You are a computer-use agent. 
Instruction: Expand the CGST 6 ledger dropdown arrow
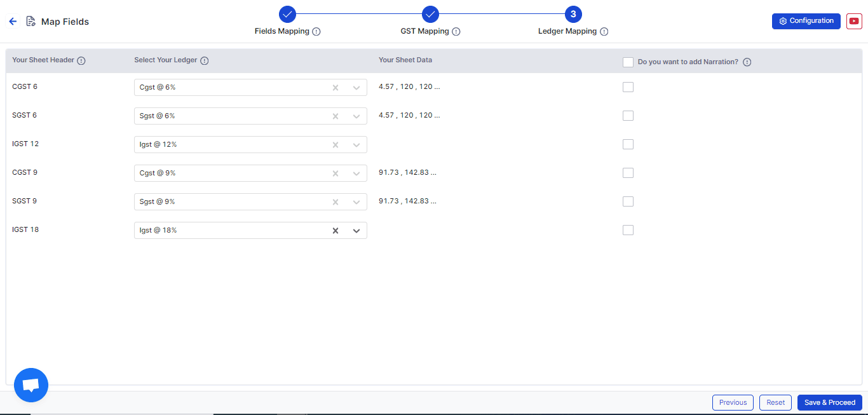click(356, 88)
